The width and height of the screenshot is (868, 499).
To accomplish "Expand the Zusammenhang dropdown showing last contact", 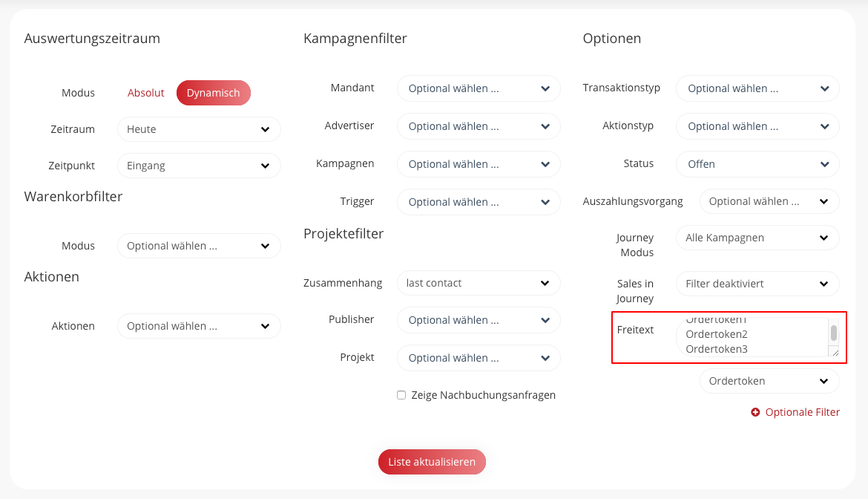I will point(479,283).
